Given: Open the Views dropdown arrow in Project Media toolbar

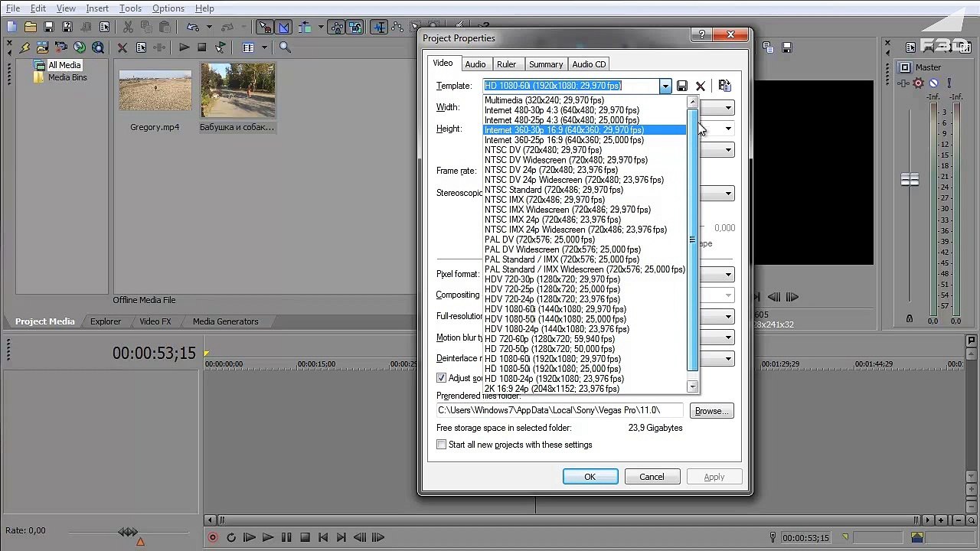Looking at the screenshot, I should point(264,47).
